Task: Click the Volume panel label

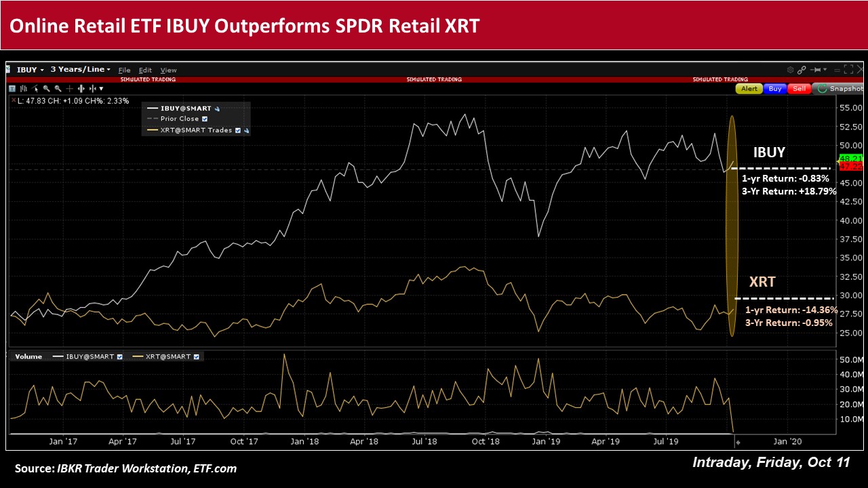Action: coord(28,357)
